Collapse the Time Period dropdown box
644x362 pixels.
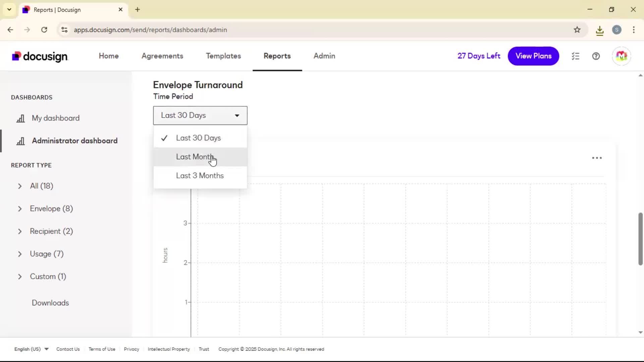[x=200, y=116]
